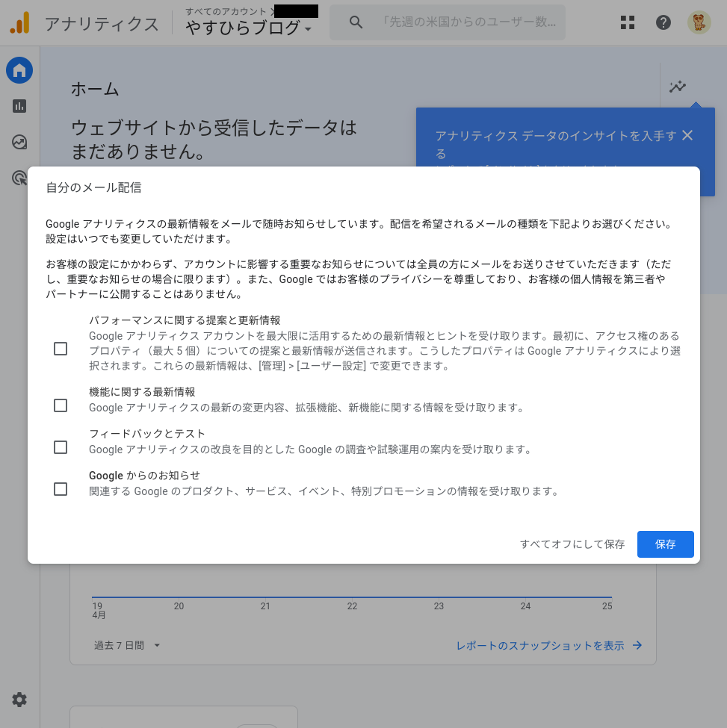Click the user profile avatar

699,22
